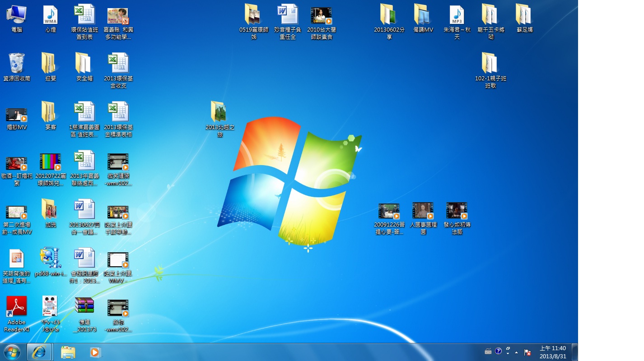Screen dimensions: 644x361
Task: Select the 笑話背後的道理 presentation file
Action: point(17,266)
